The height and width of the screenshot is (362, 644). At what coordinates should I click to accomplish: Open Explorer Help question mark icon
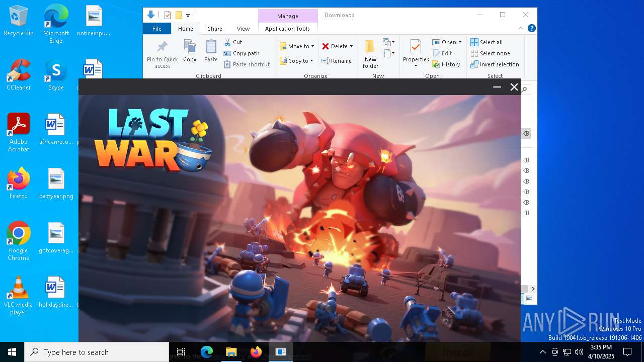click(x=531, y=28)
